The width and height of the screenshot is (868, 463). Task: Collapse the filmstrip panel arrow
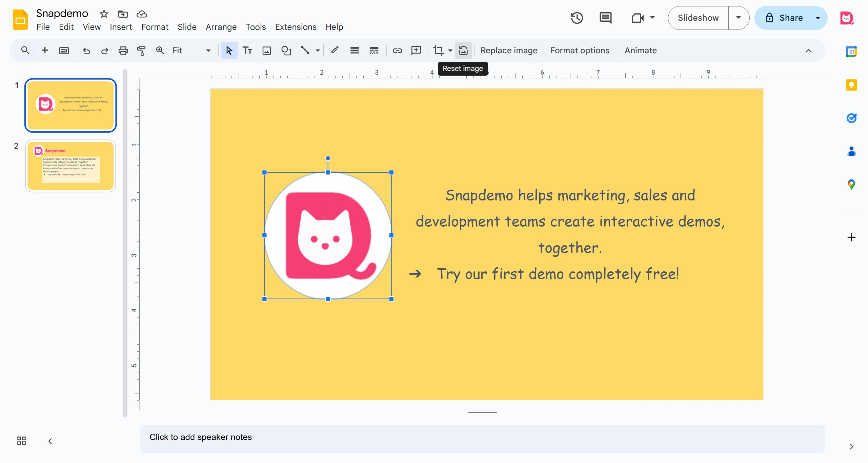click(50, 441)
